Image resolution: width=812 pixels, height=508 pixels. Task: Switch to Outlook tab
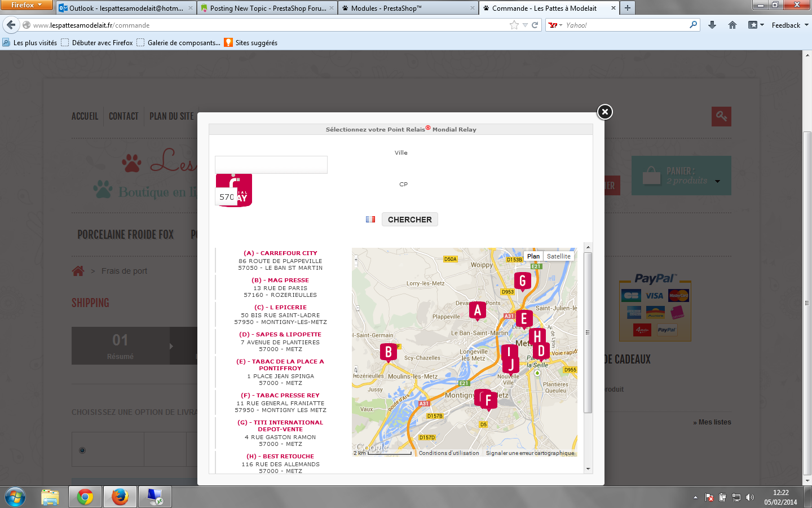pos(126,8)
